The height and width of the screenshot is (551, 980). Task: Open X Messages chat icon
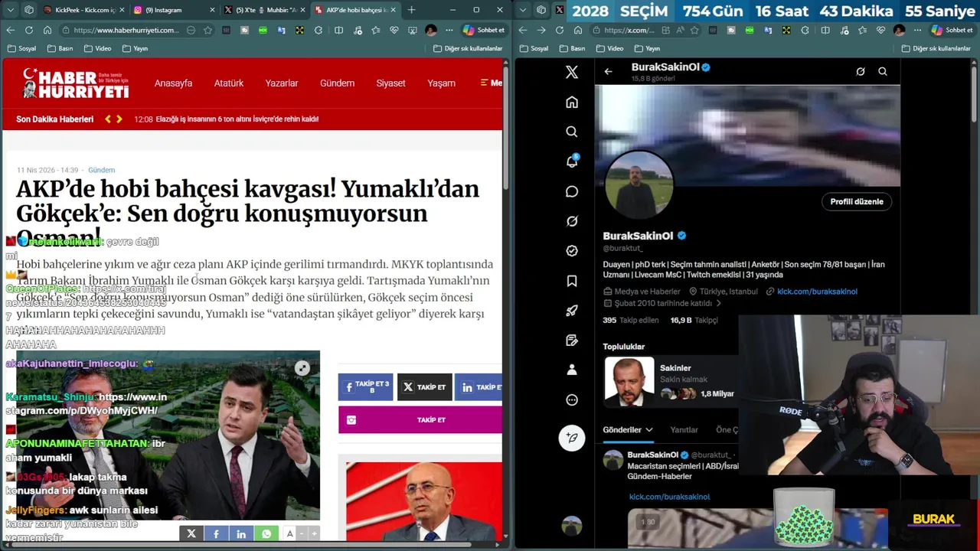pyautogui.click(x=571, y=191)
